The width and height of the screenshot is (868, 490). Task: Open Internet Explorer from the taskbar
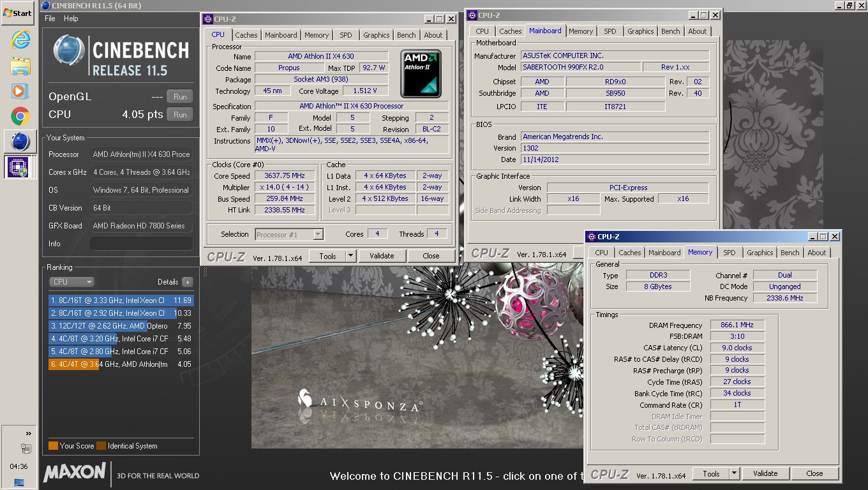20,40
